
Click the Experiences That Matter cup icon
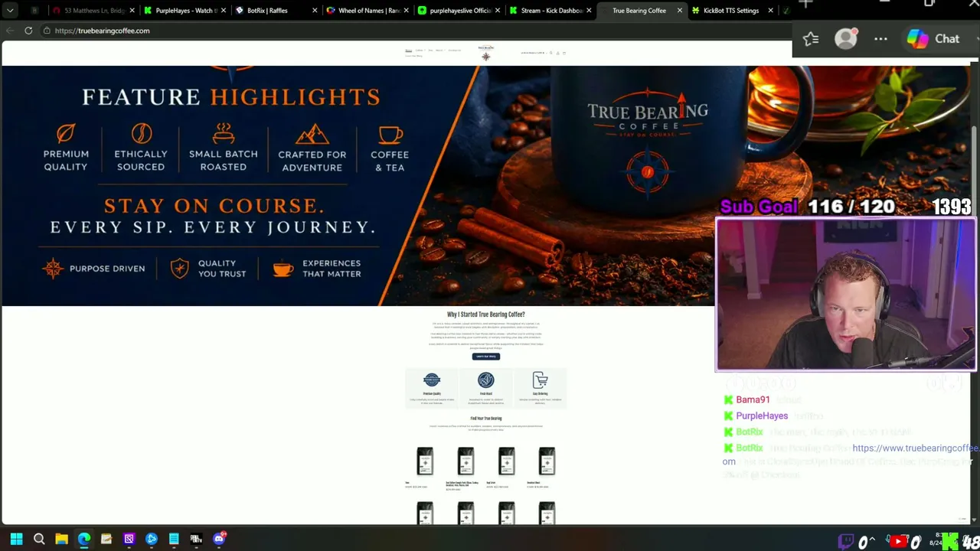pyautogui.click(x=283, y=269)
